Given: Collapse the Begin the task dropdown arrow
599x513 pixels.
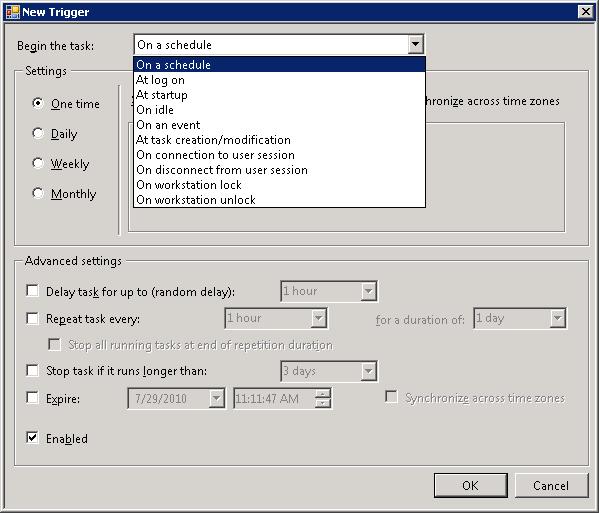Looking at the screenshot, I should 415,44.
